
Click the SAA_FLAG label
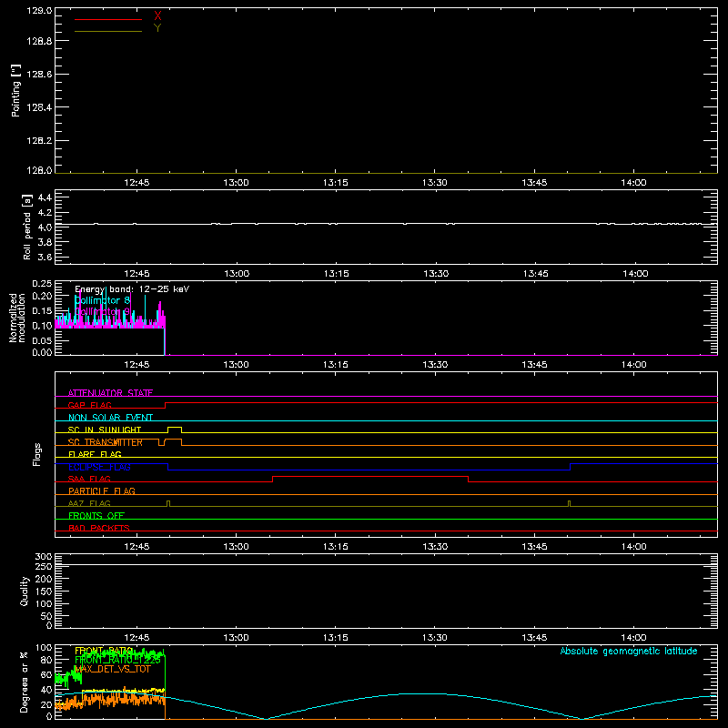pos(89,480)
